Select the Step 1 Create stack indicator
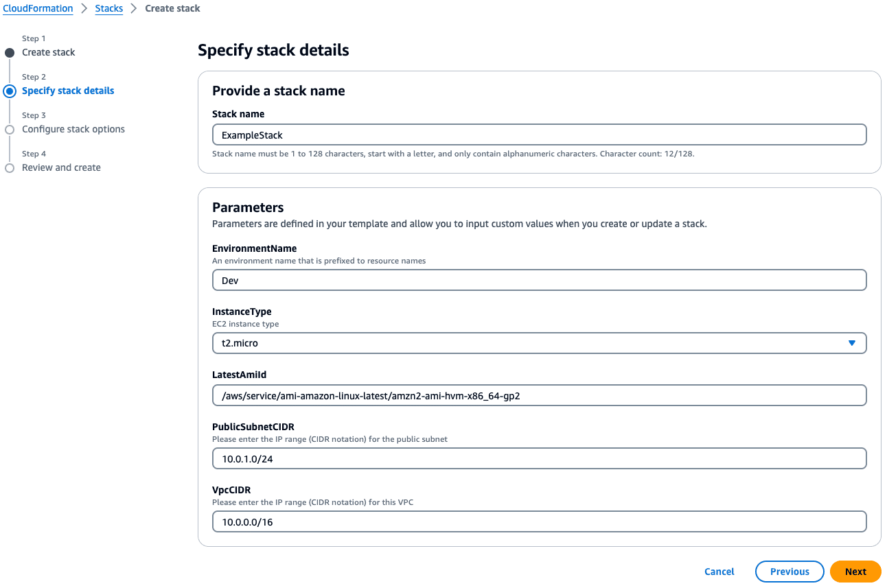Viewport: 887px width, 588px height. (x=9, y=52)
